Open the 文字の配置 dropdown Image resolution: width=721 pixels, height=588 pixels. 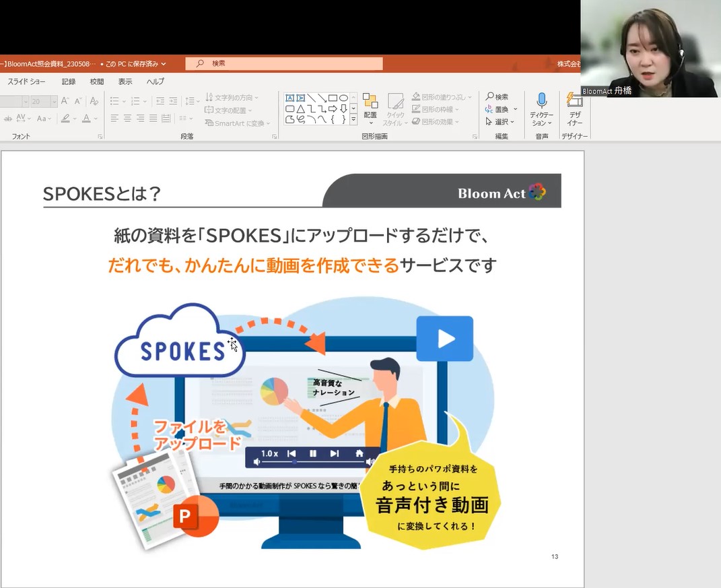pos(228,110)
